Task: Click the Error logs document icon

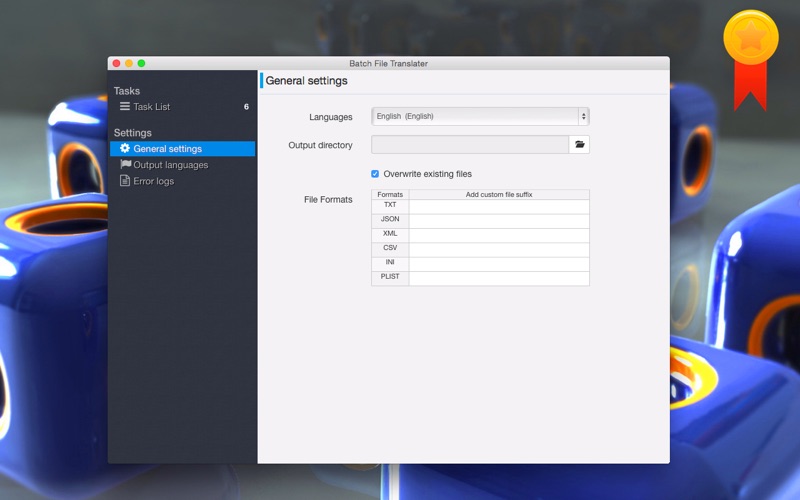Action: click(124, 181)
